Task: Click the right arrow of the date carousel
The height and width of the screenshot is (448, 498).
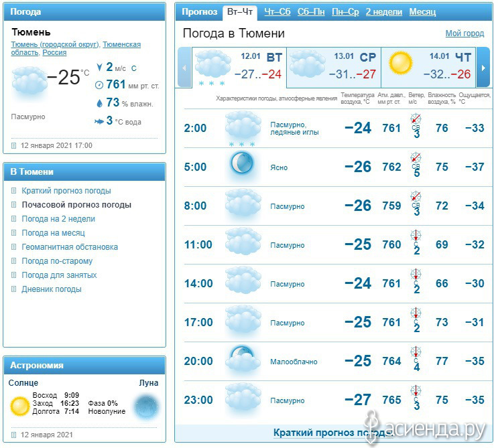Action: pyautogui.click(x=483, y=67)
